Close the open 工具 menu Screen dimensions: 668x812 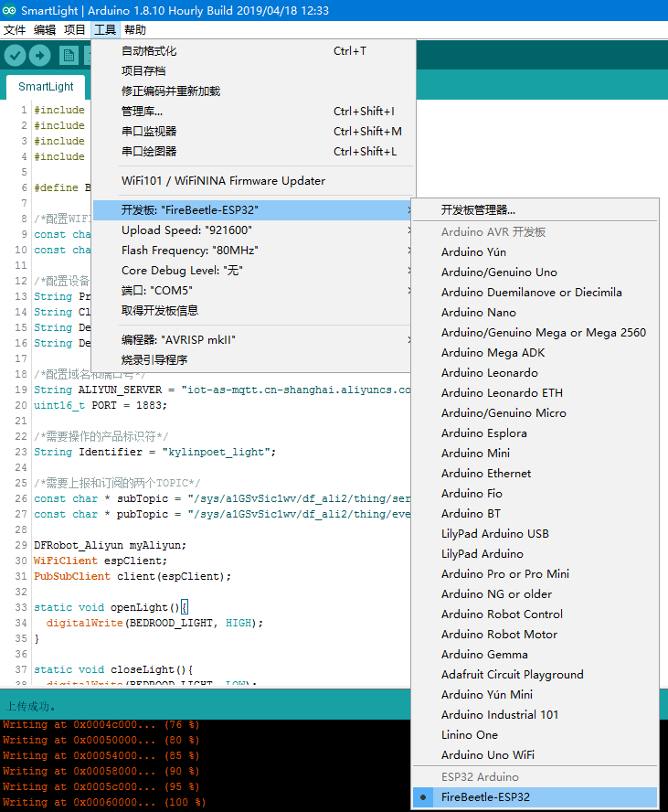pos(105,30)
